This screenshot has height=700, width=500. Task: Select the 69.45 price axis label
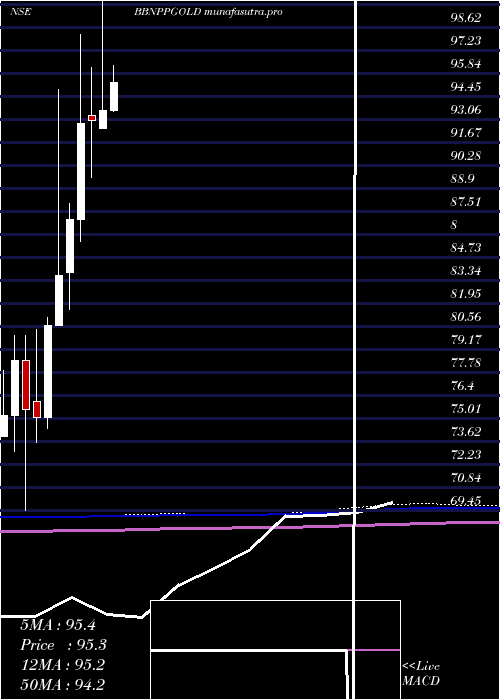coord(466,500)
